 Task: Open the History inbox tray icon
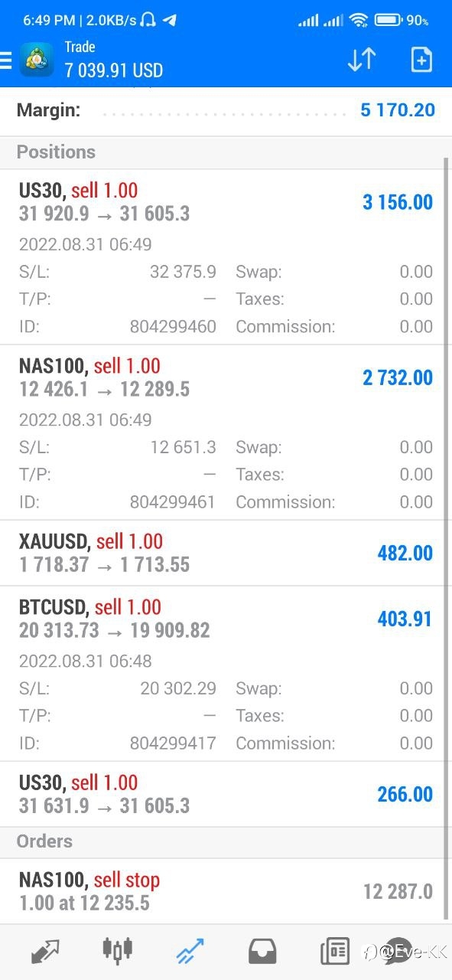[262, 952]
